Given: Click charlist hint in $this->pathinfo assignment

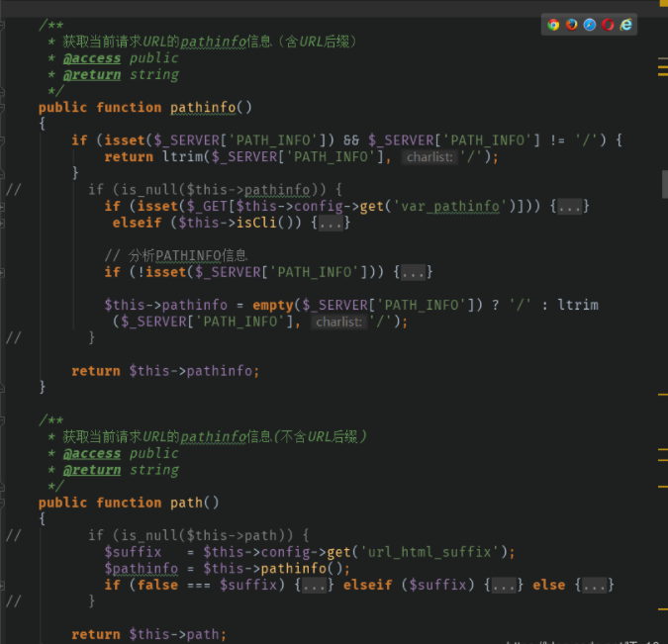Looking at the screenshot, I should point(338,322).
